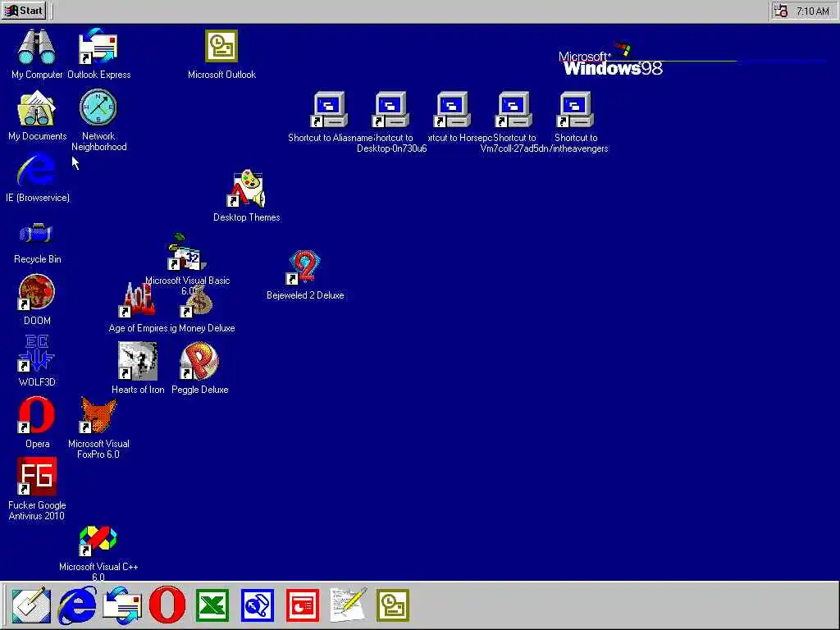The height and width of the screenshot is (630, 840).
Task: Click the Show Desktop icon in bottom toolbar
Action: 31,606
